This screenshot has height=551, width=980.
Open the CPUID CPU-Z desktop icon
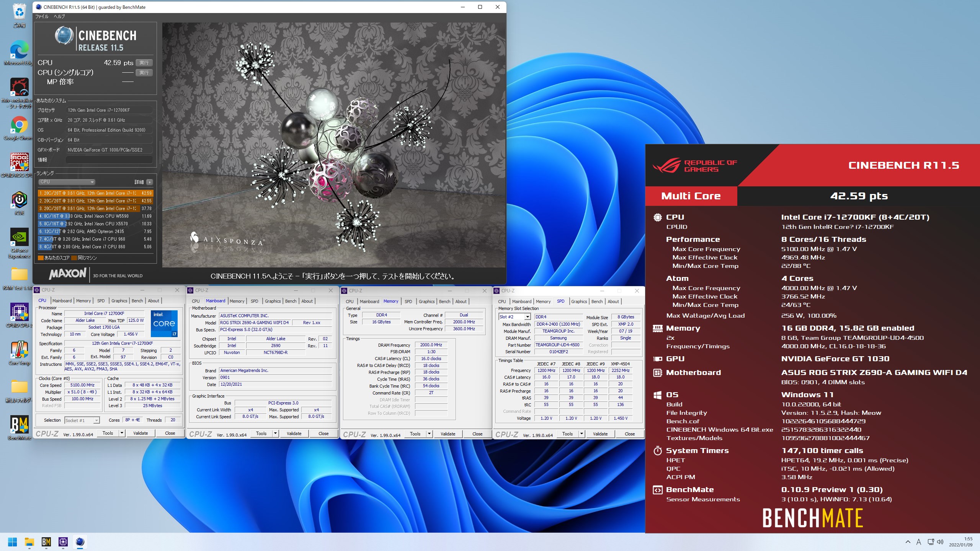coord(19,315)
